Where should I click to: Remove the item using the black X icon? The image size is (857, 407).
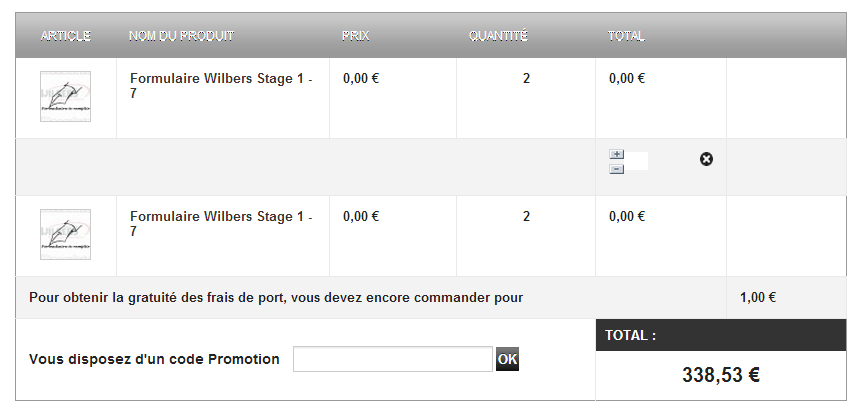pos(706,160)
